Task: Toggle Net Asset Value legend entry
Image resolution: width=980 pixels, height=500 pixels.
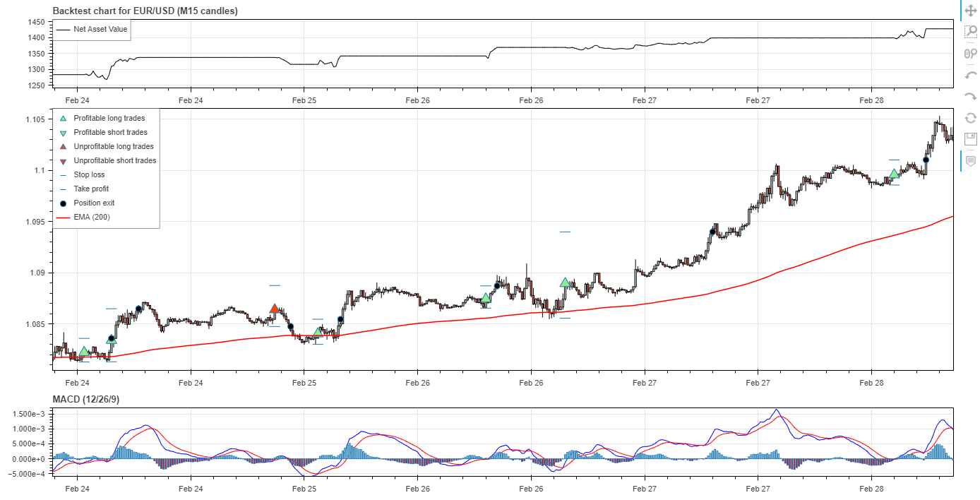Action: click(92, 30)
